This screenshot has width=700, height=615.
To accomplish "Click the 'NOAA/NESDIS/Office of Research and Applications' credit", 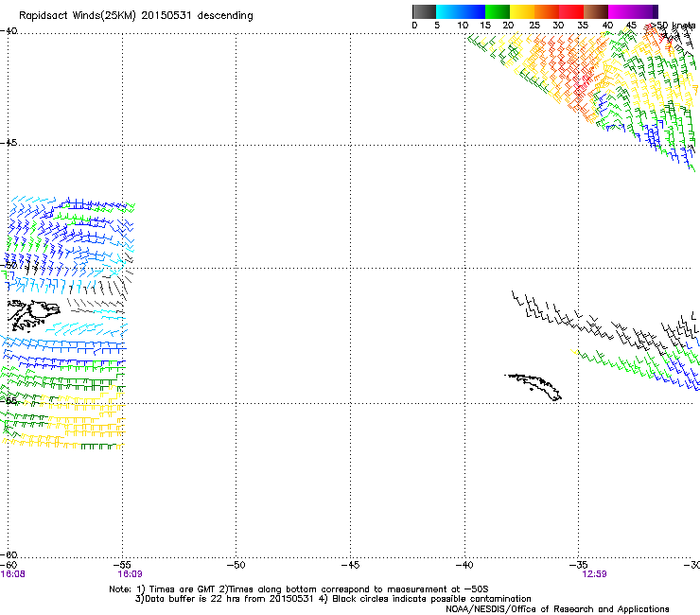I will coord(557,609).
